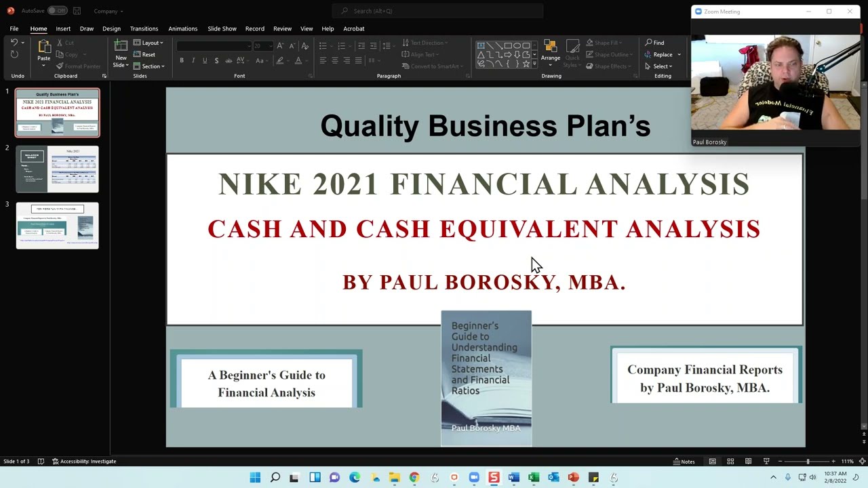
Task: Switch to the Design tab
Action: click(111, 28)
